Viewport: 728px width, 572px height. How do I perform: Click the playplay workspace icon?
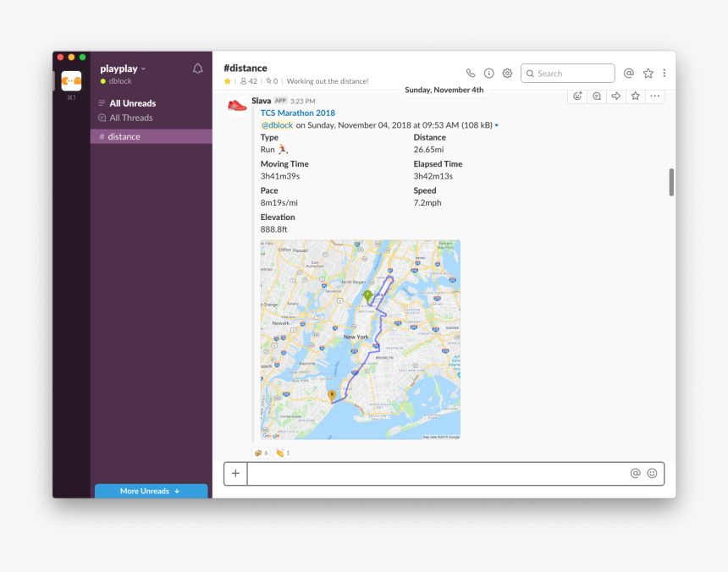tap(71, 80)
